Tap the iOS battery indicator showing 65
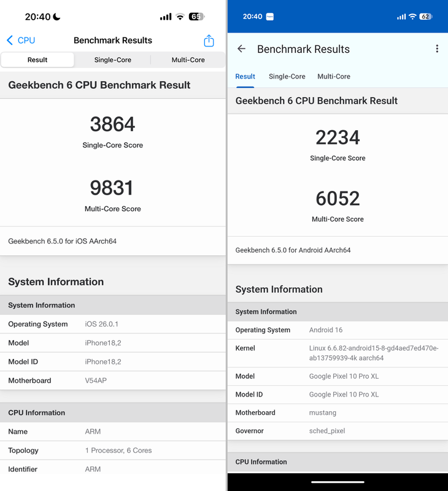Viewport: 448px width, 491px height. point(196,17)
